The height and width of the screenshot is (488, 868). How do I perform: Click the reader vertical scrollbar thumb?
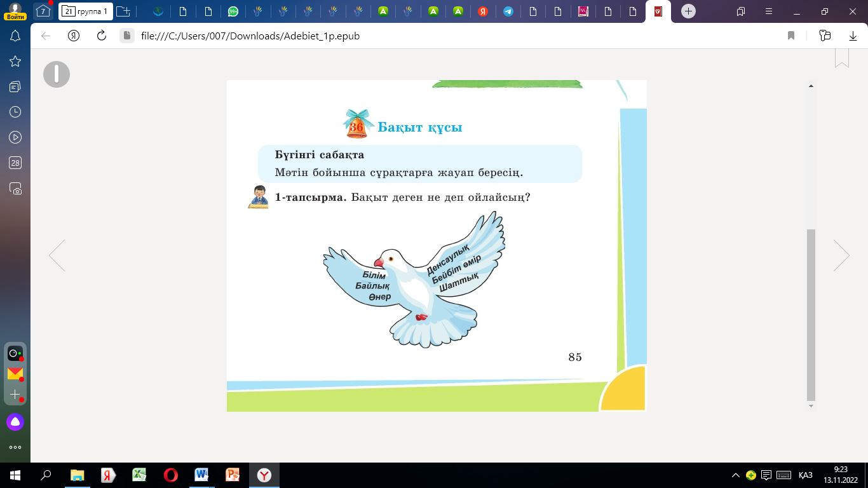[x=811, y=314]
